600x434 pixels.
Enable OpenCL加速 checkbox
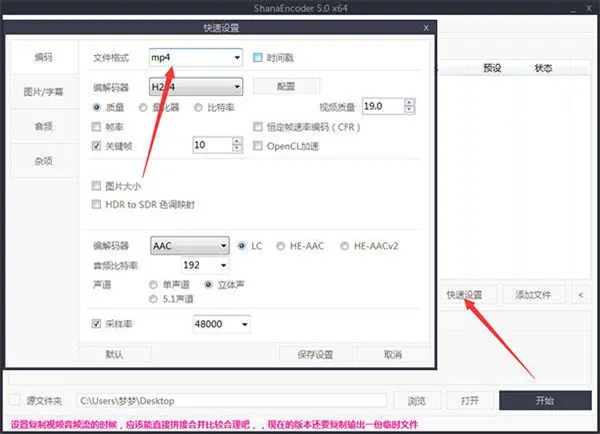pyautogui.click(x=258, y=146)
